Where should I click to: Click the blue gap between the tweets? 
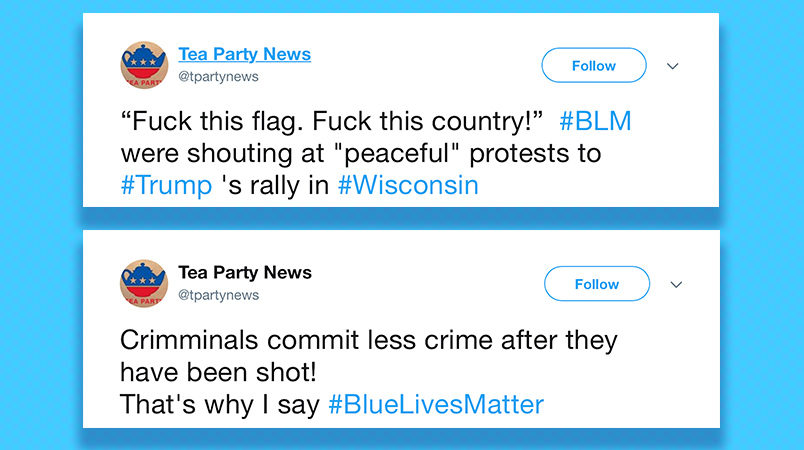[400, 218]
